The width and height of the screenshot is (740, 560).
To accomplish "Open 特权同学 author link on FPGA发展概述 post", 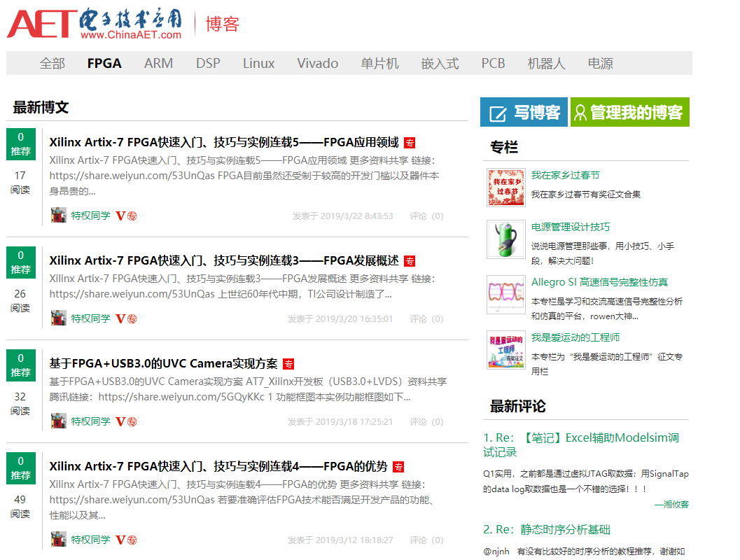I will [90, 318].
